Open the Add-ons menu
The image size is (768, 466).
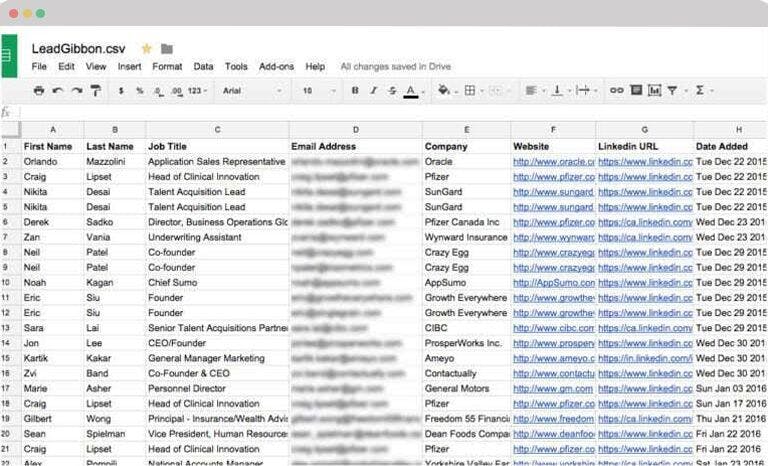pyautogui.click(x=276, y=67)
